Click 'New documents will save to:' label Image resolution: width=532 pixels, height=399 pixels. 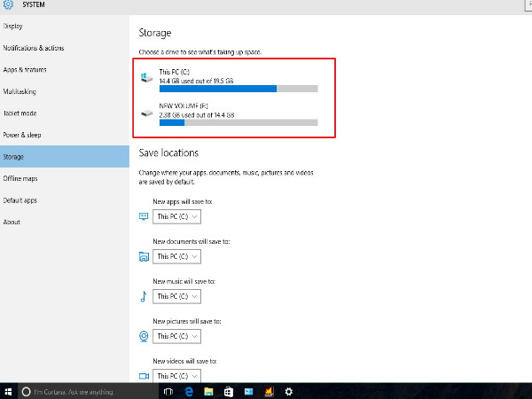coord(192,241)
